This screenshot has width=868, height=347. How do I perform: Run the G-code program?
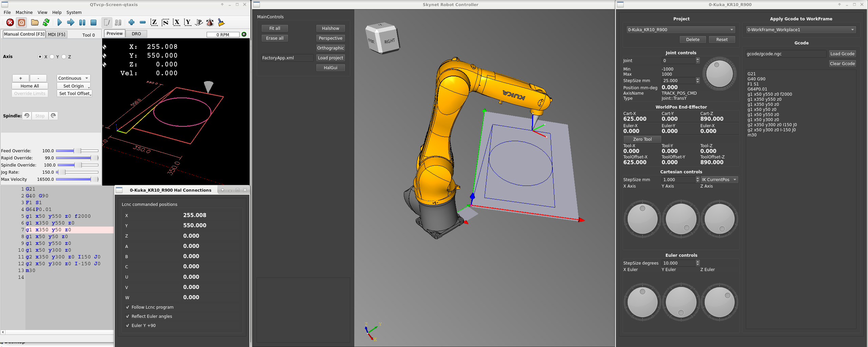click(x=60, y=22)
